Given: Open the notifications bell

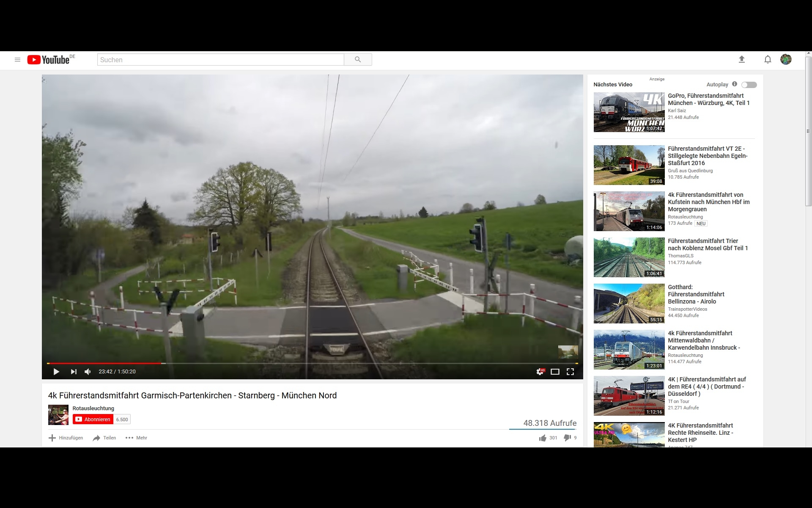Looking at the screenshot, I should click(768, 60).
